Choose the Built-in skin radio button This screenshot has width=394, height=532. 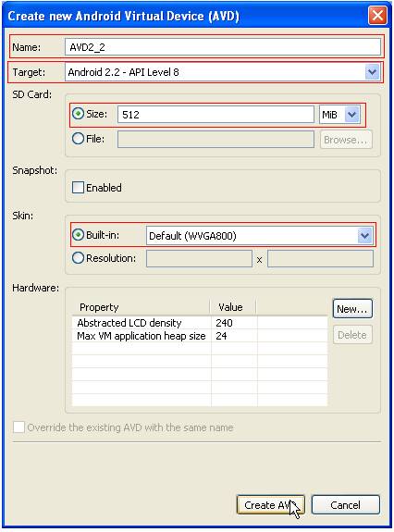tap(78, 235)
